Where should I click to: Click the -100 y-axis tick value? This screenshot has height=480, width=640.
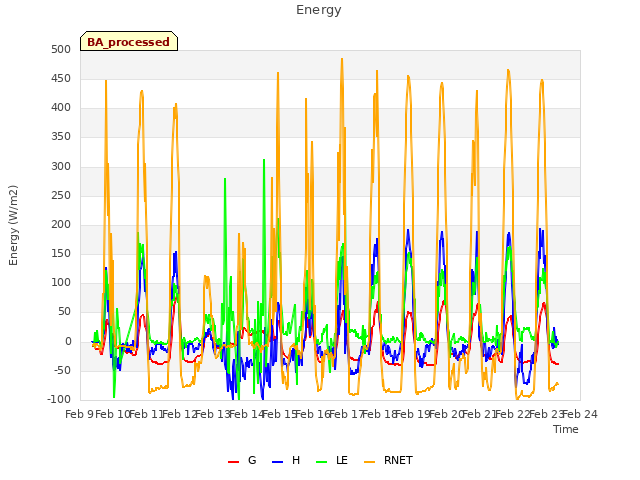[x=59, y=399]
